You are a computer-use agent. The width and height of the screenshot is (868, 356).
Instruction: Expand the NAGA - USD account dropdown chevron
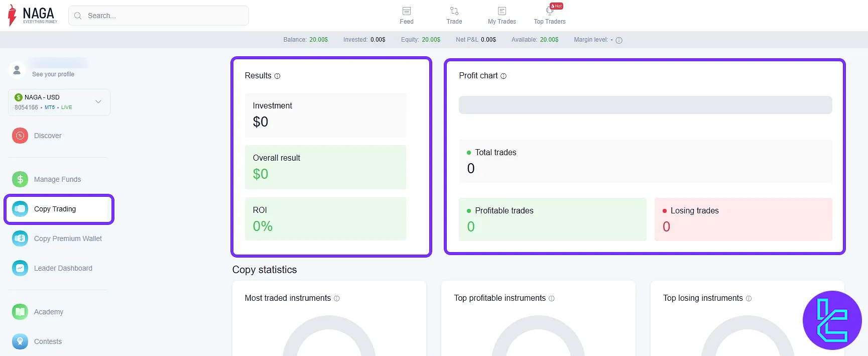pos(98,101)
